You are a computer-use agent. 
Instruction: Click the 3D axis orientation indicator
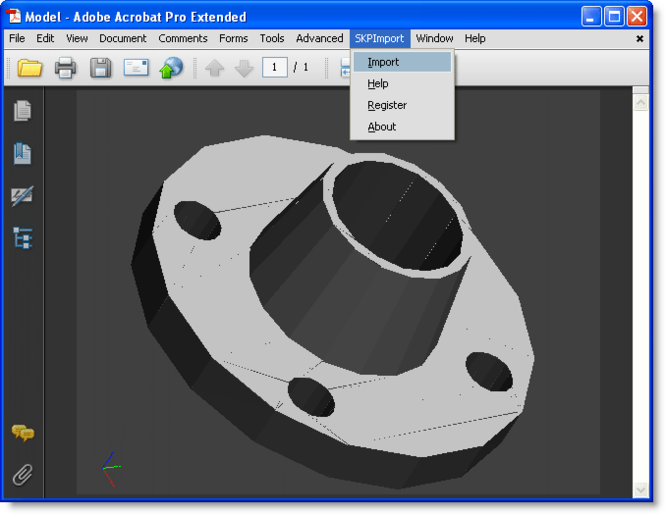click(x=111, y=469)
